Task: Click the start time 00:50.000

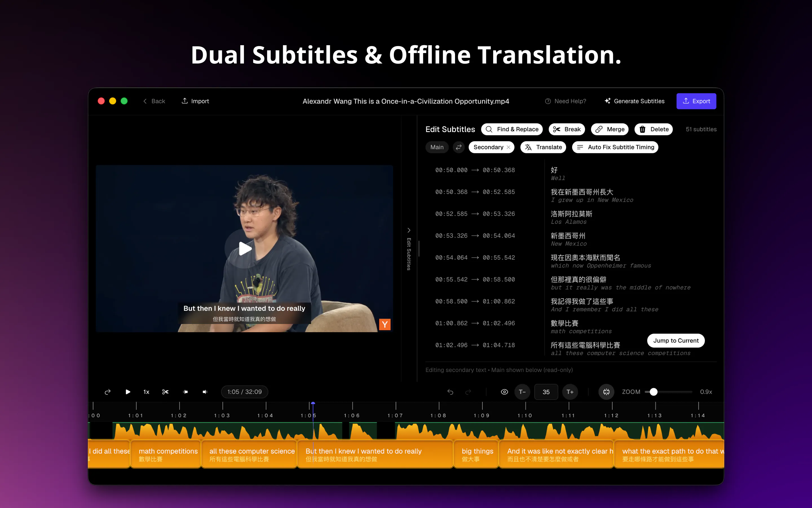Action: coord(451,170)
